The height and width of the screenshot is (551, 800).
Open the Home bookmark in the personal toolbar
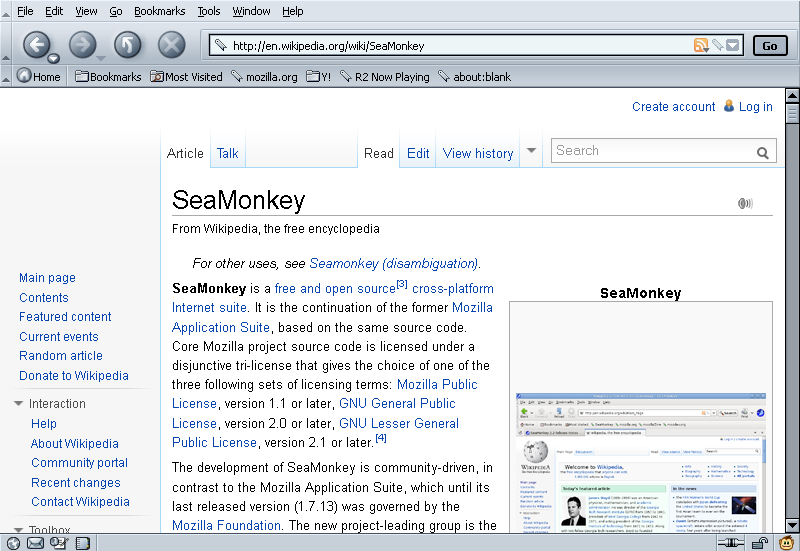click(x=38, y=77)
